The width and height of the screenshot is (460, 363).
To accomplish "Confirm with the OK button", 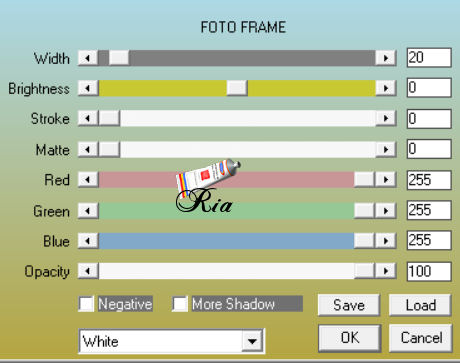I will [350, 338].
